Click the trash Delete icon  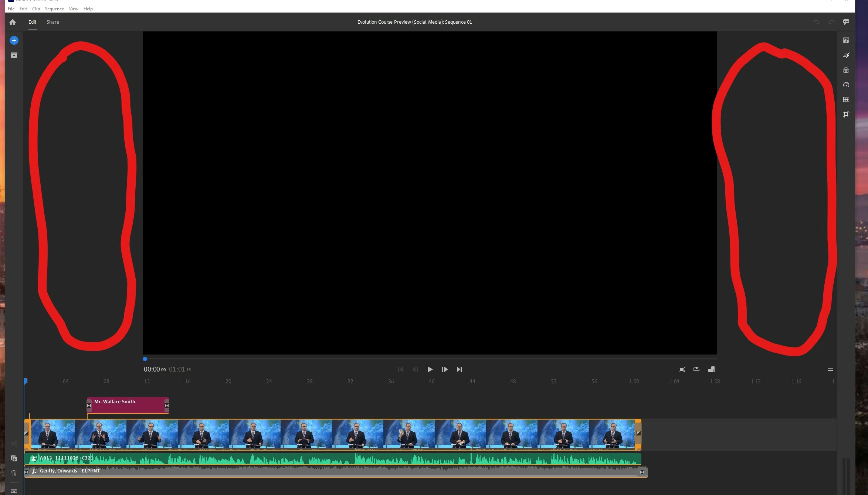(x=14, y=473)
